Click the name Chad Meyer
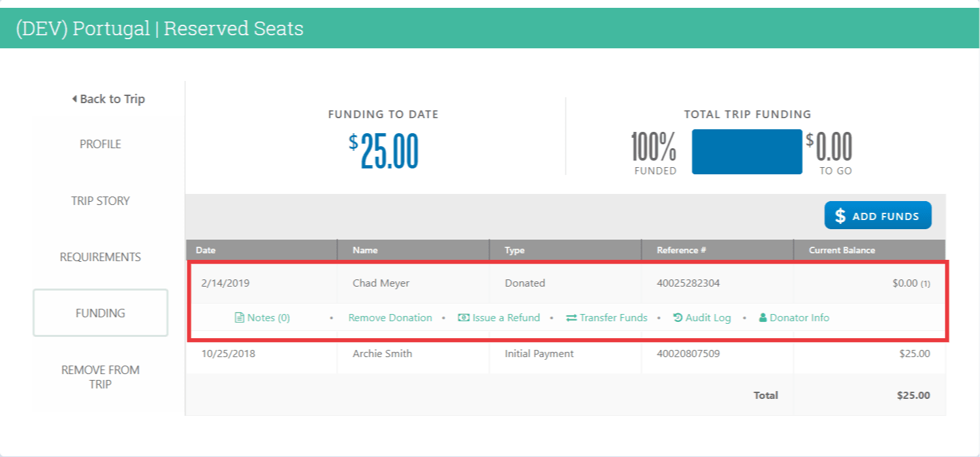This screenshot has width=980, height=457. click(x=381, y=283)
